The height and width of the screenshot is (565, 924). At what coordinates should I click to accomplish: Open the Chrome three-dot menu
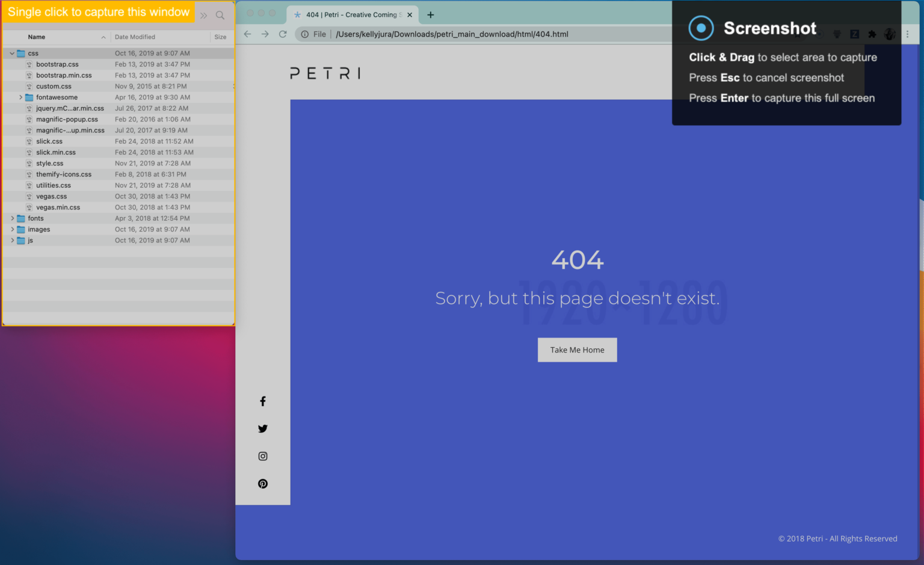[908, 34]
